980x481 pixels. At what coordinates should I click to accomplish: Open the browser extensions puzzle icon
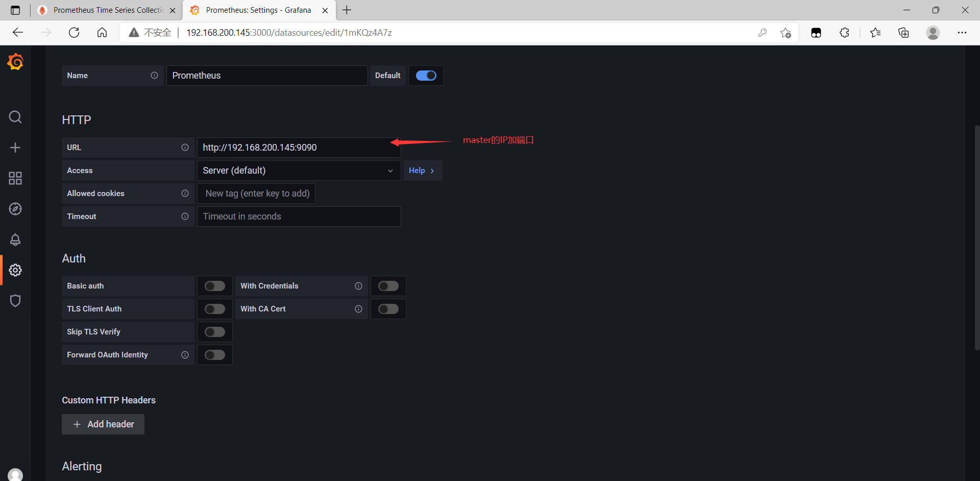pyautogui.click(x=844, y=33)
